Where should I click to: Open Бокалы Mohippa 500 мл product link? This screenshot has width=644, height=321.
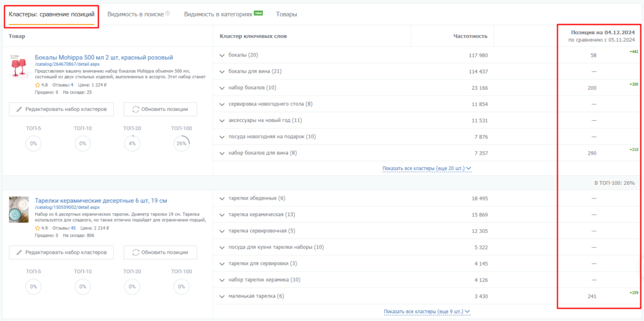104,57
